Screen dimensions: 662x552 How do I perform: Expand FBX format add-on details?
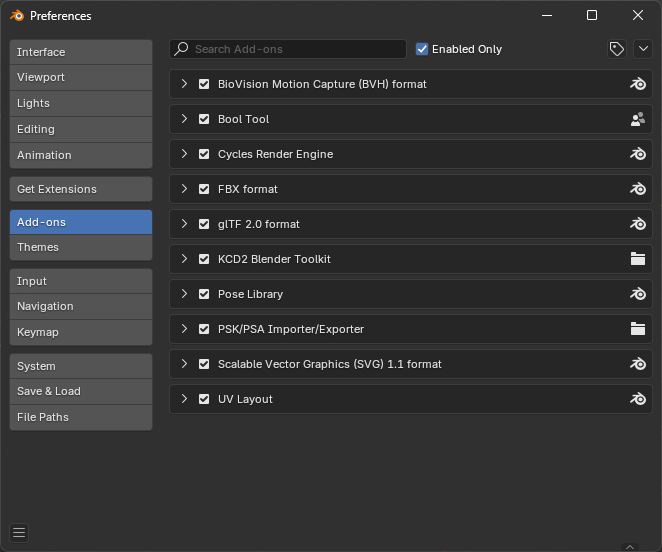tap(184, 189)
